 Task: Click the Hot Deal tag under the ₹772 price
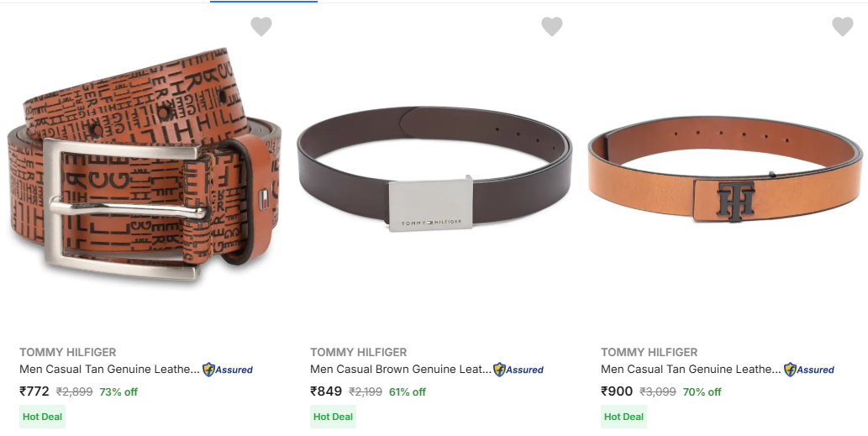pos(42,417)
